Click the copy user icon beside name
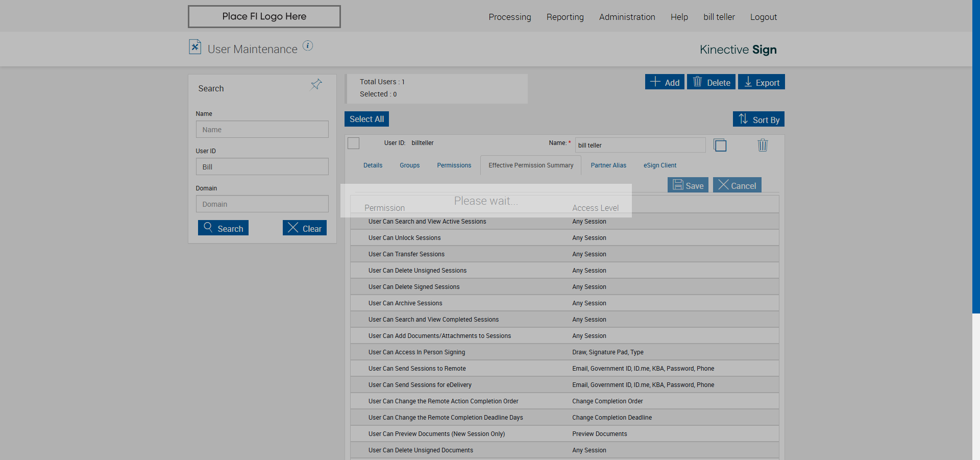 720,146
